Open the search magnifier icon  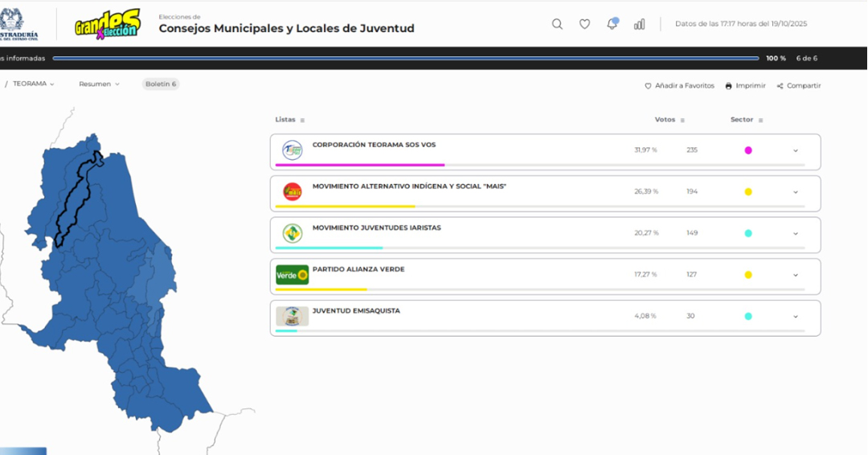coord(558,24)
